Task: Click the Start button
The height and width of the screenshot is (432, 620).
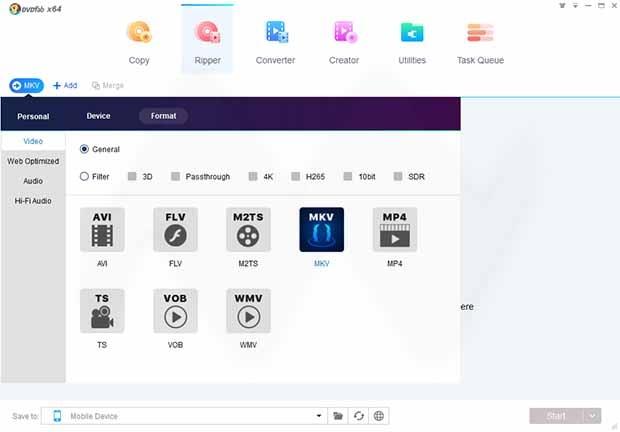Action: [x=556, y=416]
